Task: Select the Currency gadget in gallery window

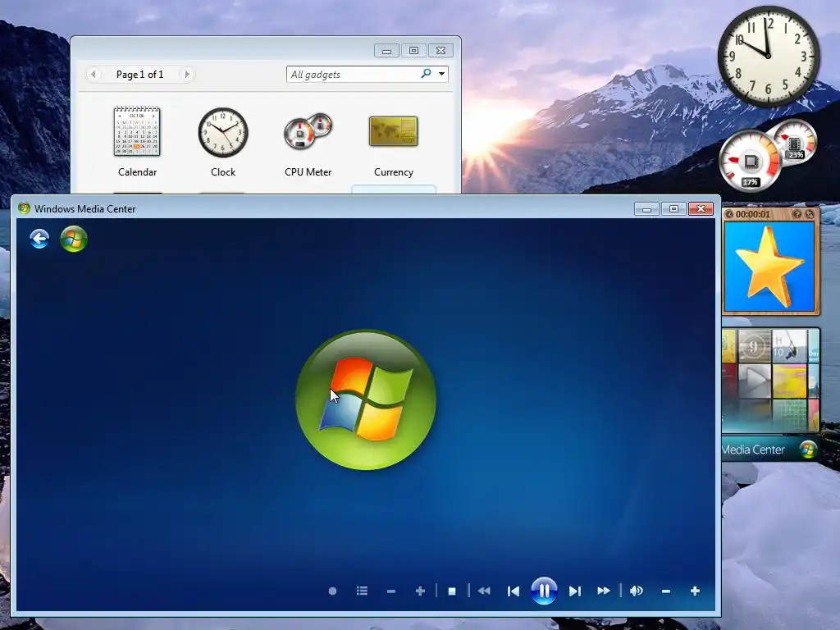Action: pyautogui.click(x=393, y=142)
